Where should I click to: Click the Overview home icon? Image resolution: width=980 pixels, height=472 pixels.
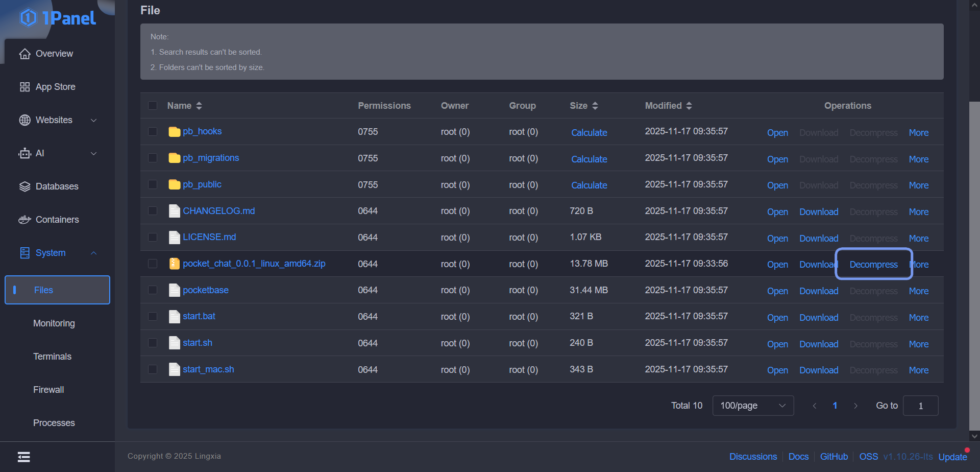pyautogui.click(x=24, y=54)
